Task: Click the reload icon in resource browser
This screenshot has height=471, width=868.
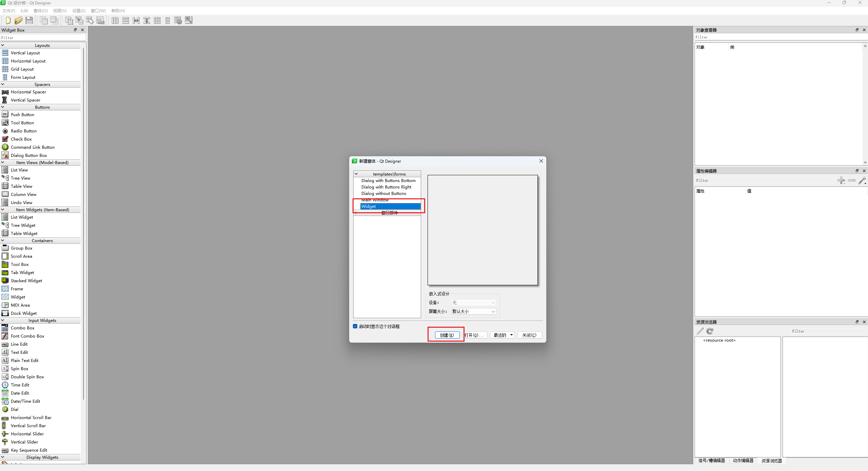Action: [710, 331]
